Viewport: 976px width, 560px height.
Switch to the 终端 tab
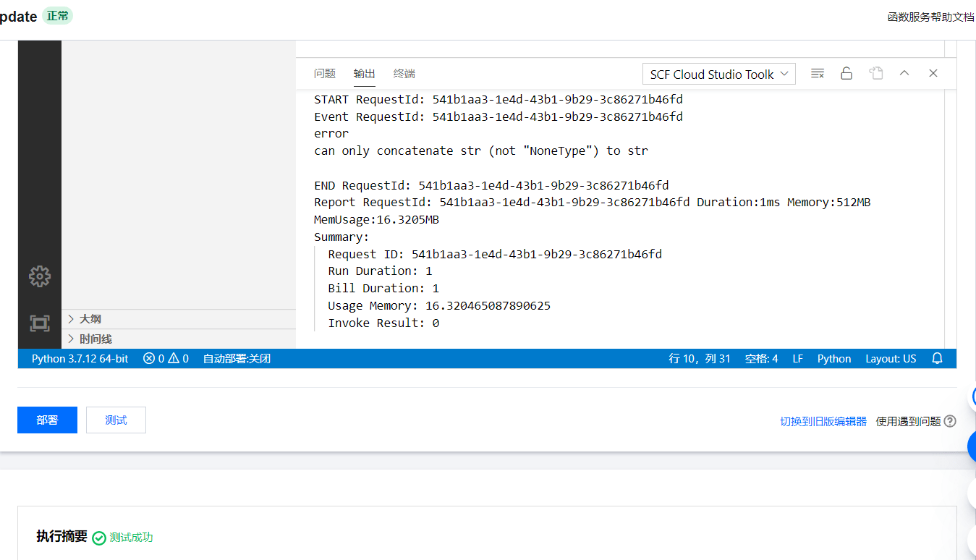click(x=404, y=73)
